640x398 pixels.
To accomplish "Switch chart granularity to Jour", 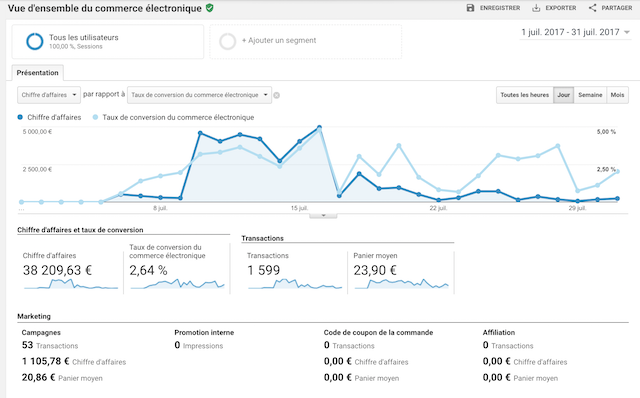I will click(564, 95).
